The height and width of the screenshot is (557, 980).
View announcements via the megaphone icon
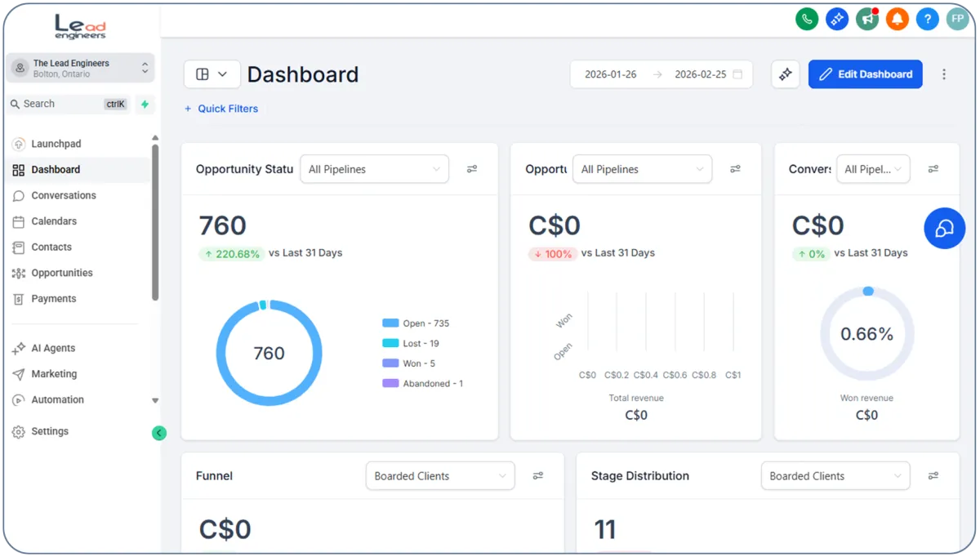pos(867,18)
